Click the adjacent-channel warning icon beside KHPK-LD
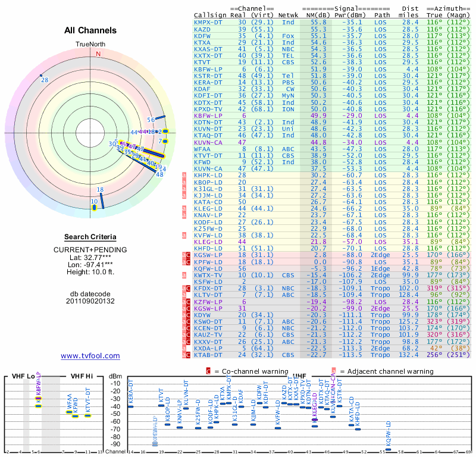 coord(184,176)
